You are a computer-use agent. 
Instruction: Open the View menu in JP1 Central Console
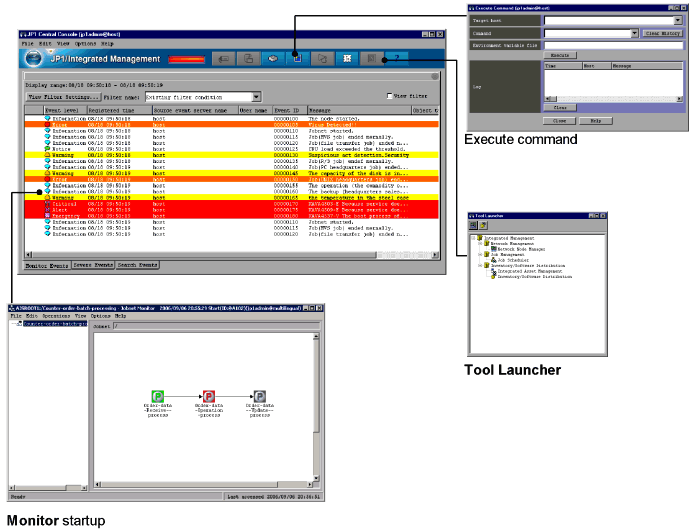click(x=63, y=44)
